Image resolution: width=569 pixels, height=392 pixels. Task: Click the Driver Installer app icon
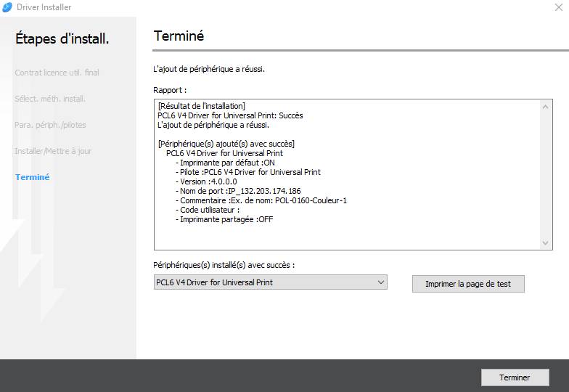(x=7, y=7)
